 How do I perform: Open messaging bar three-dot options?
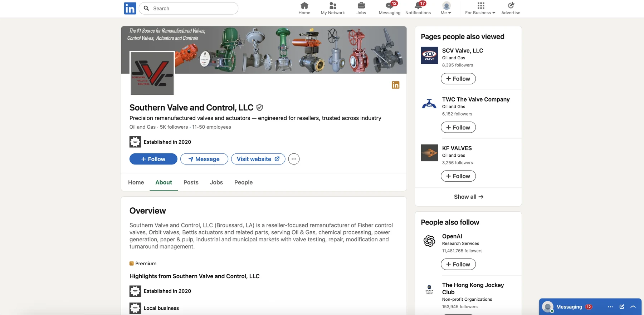point(610,307)
